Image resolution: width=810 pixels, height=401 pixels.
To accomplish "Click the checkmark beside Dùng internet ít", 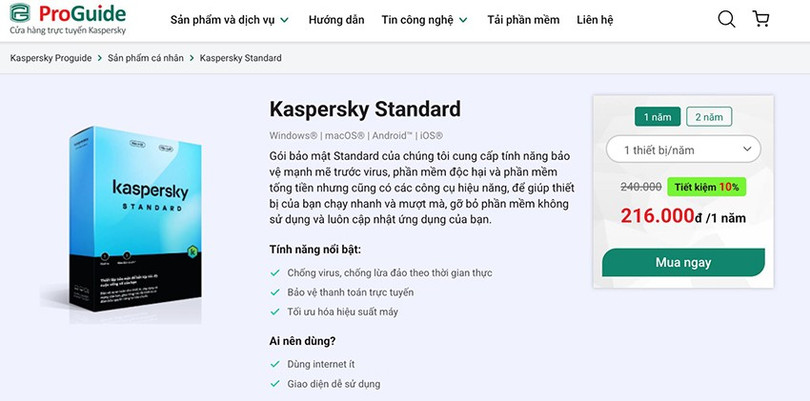I will pyautogui.click(x=275, y=363).
